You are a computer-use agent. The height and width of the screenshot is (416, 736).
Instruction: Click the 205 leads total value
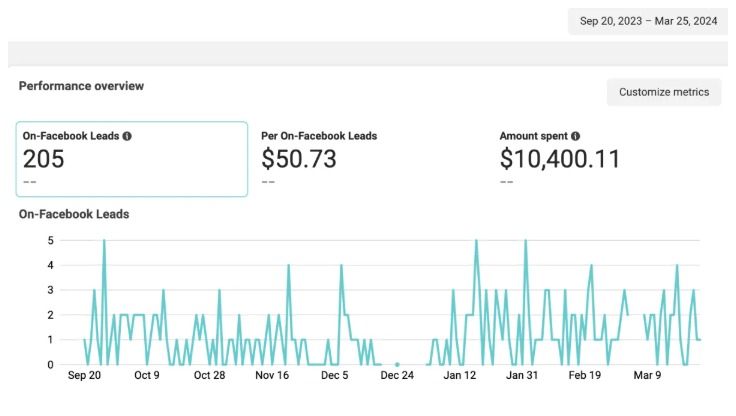tap(43, 159)
